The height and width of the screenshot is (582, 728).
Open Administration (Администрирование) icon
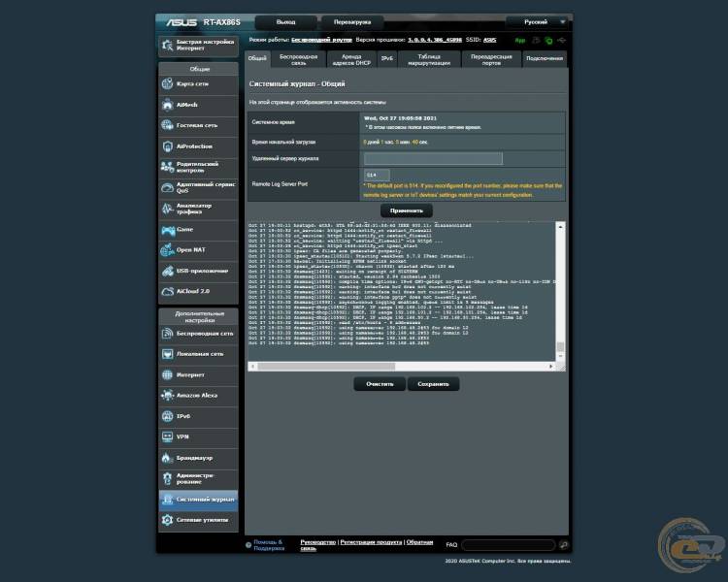pos(167,478)
